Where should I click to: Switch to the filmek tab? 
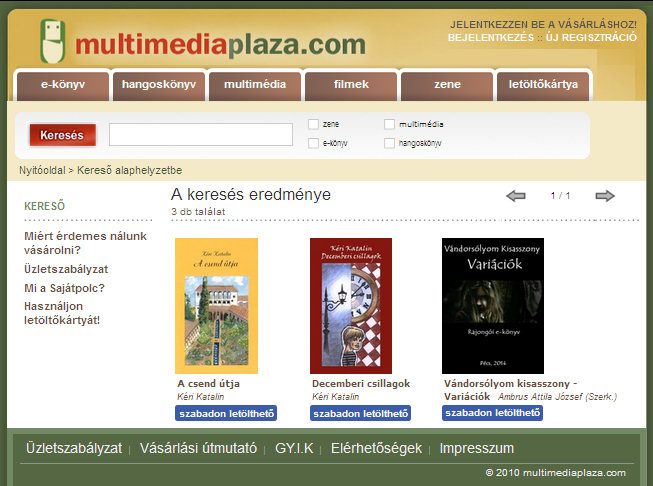[x=351, y=86]
